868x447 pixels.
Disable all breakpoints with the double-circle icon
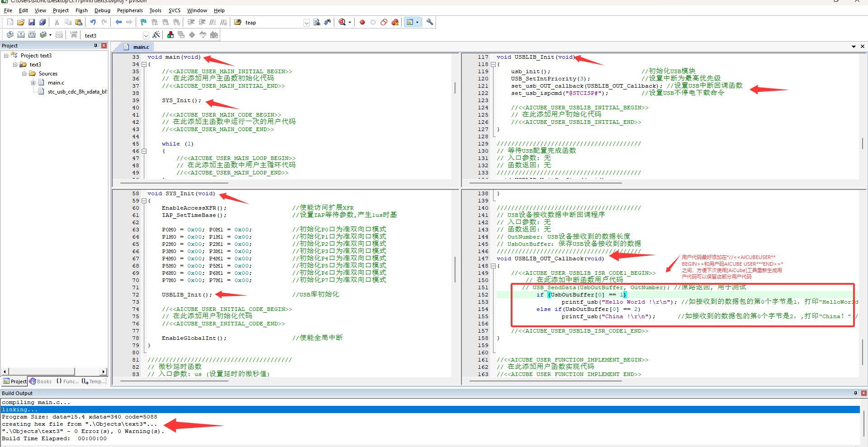tap(384, 22)
